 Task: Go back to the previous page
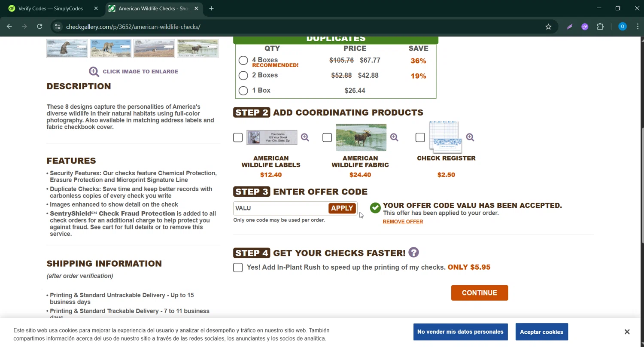(9, 27)
